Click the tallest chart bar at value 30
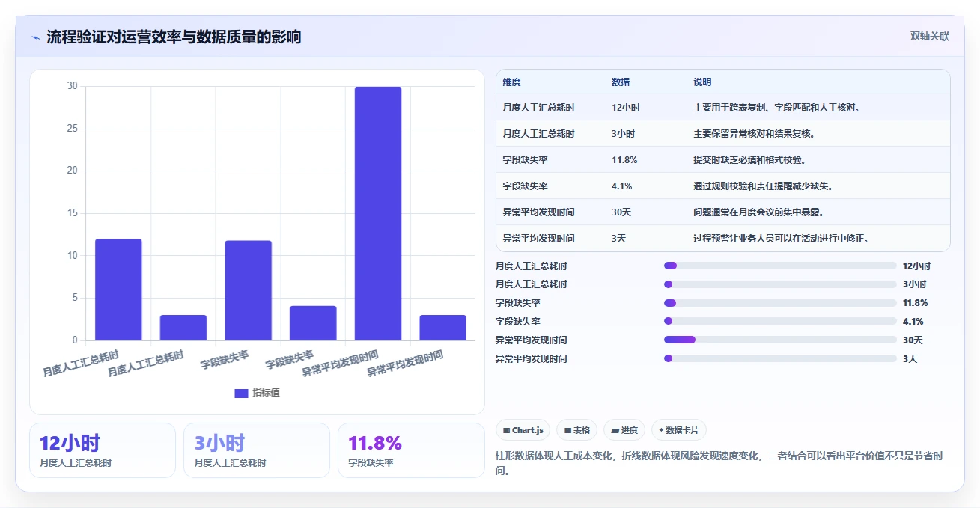980x508 pixels. click(x=378, y=214)
